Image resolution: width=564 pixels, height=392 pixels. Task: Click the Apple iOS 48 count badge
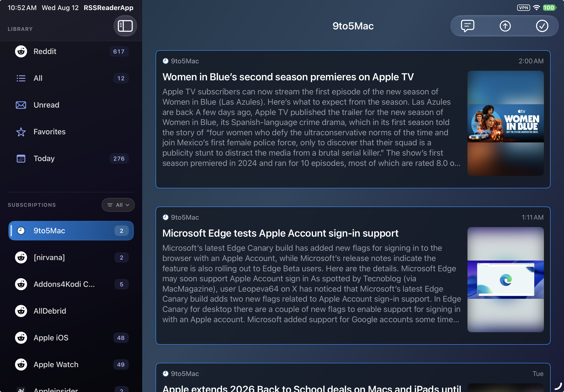pos(121,338)
